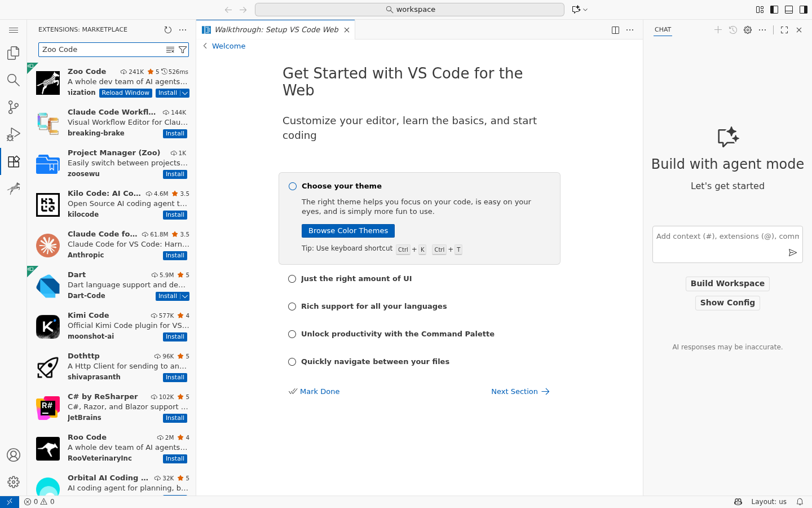The image size is (812, 508).
Task: Open Extensions view more actions menu
Action: (183, 30)
